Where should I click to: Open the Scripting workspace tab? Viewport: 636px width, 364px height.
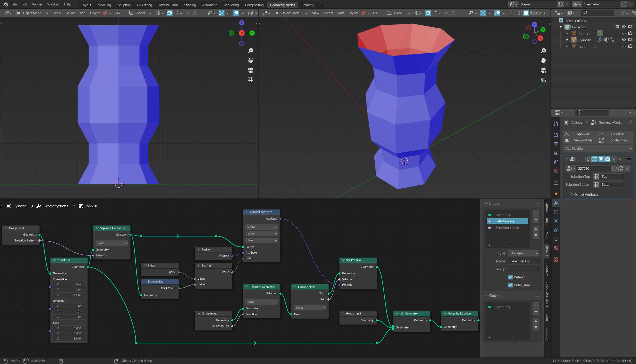tap(308, 5)
